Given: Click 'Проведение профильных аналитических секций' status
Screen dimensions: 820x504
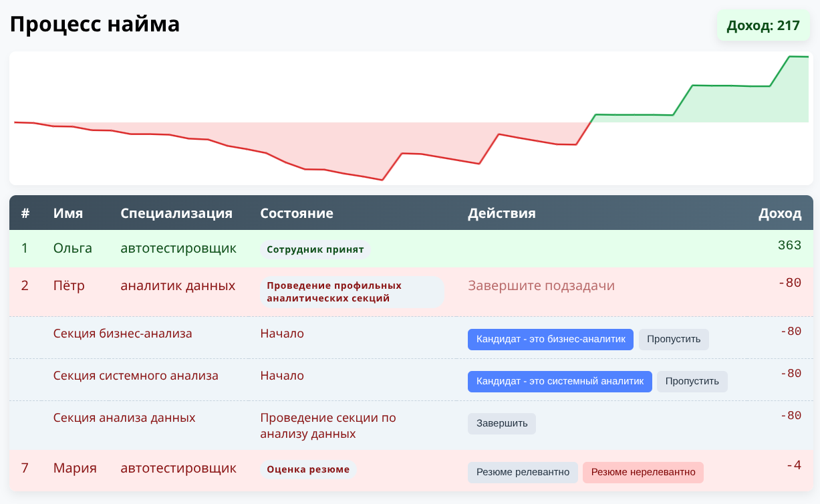Looking at the screenshot, I should 334,291.
